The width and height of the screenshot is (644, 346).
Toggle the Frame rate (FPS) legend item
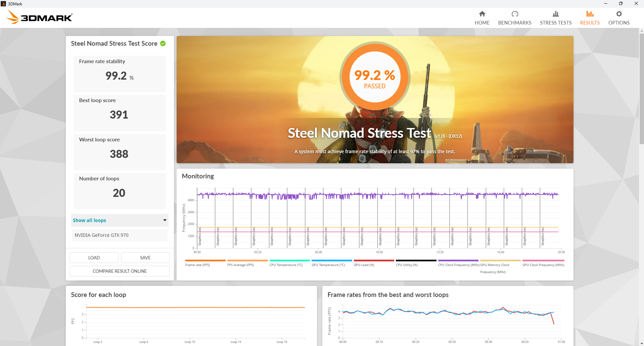(x=197, y=265)
